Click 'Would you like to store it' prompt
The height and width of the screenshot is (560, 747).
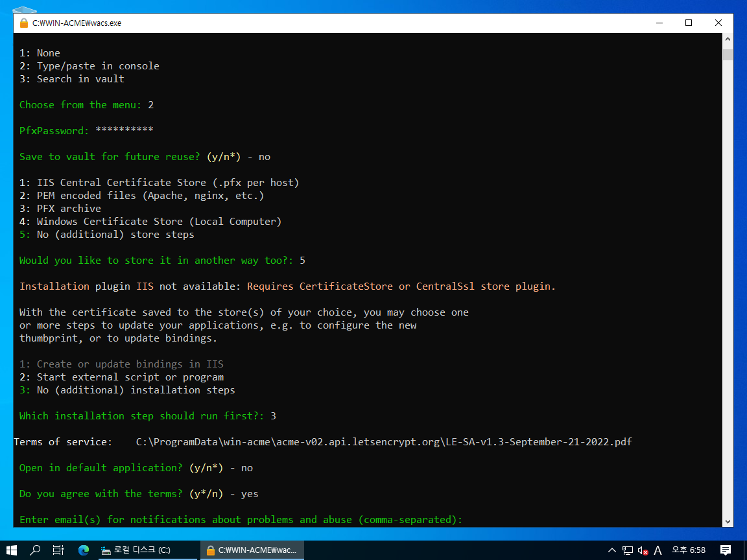162,261
